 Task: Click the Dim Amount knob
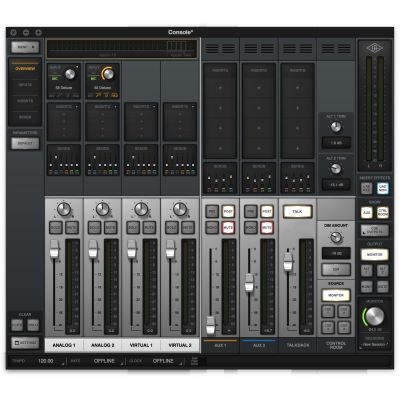click(336, 237)
